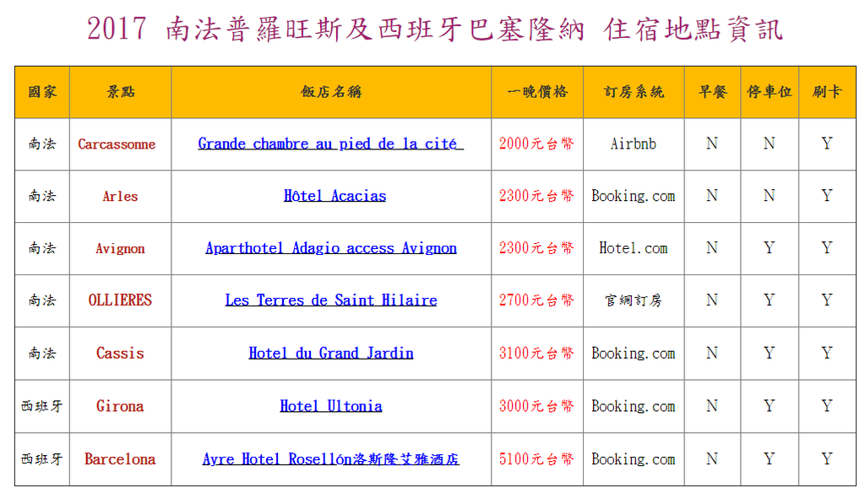Select the Carcassonne cell
Viewport: 865px width, 504px height.
coord(120,144)
